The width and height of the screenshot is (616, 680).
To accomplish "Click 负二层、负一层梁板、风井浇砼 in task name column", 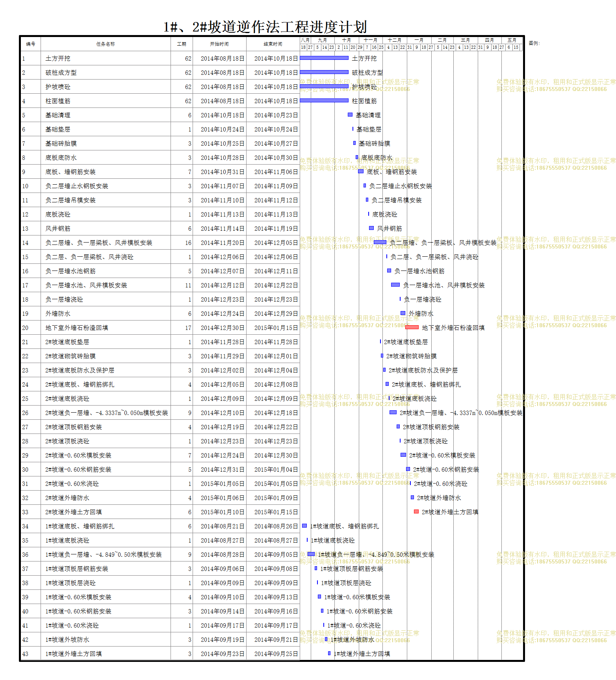I will [x=89, y=257].
